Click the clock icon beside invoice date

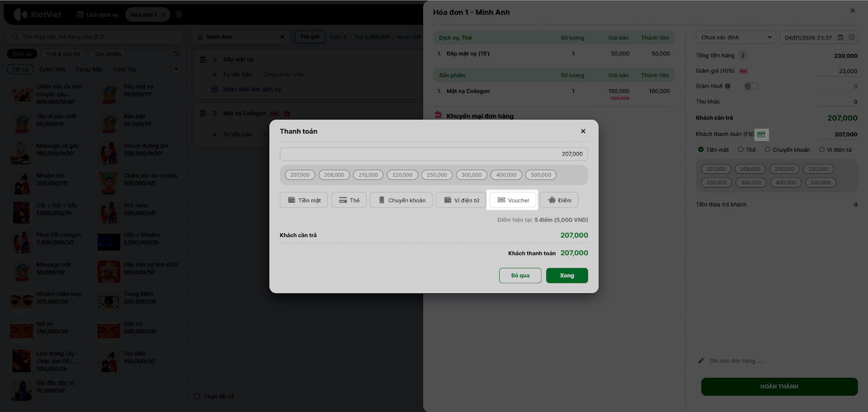tap(852, 37)
